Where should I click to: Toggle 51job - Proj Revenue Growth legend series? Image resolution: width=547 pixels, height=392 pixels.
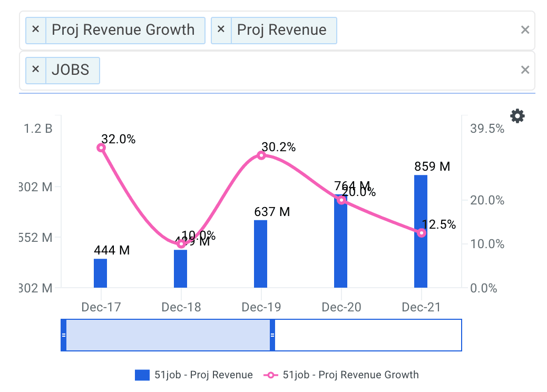click(x=344, y=375)
